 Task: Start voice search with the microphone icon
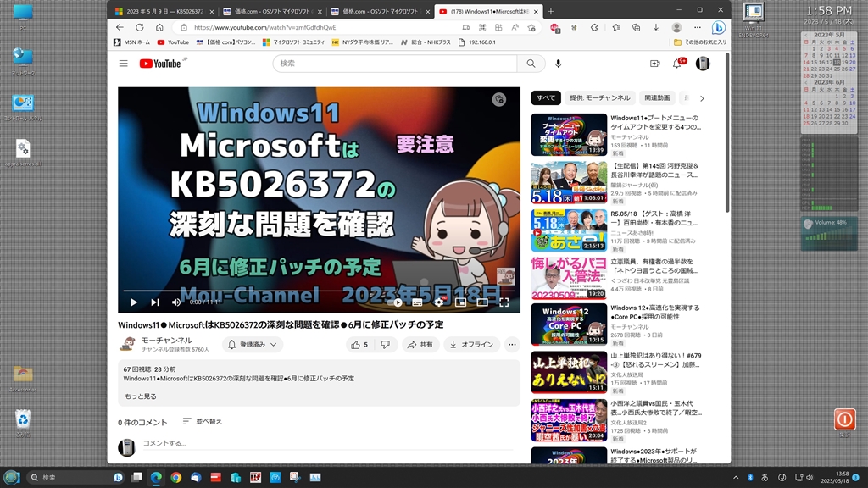[558, 64]
